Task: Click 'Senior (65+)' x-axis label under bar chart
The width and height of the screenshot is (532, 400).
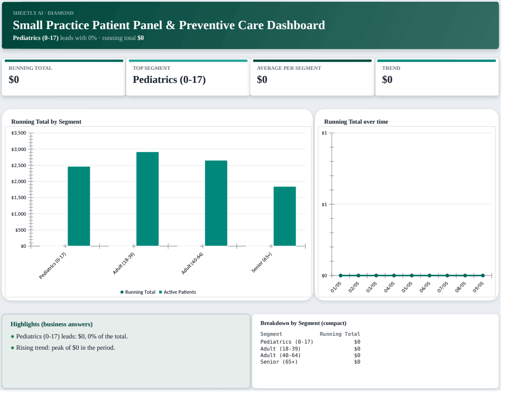Action: [262, 262]
